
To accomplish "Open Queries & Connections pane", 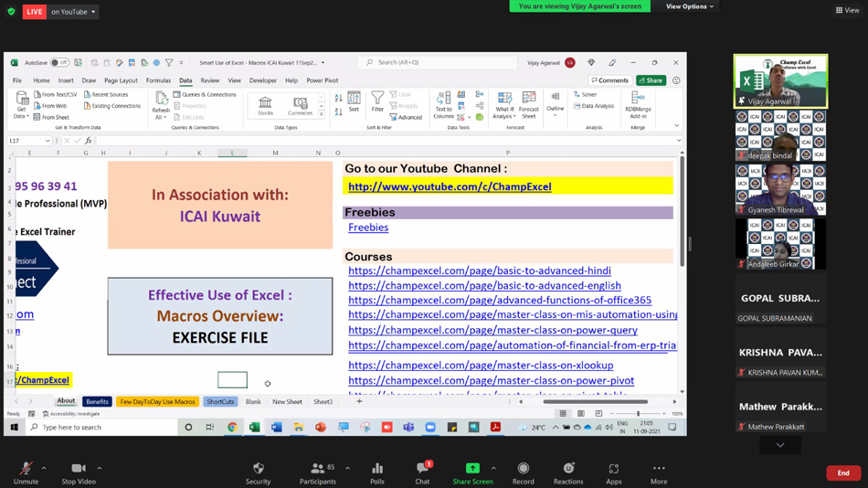I will point(205,95).
